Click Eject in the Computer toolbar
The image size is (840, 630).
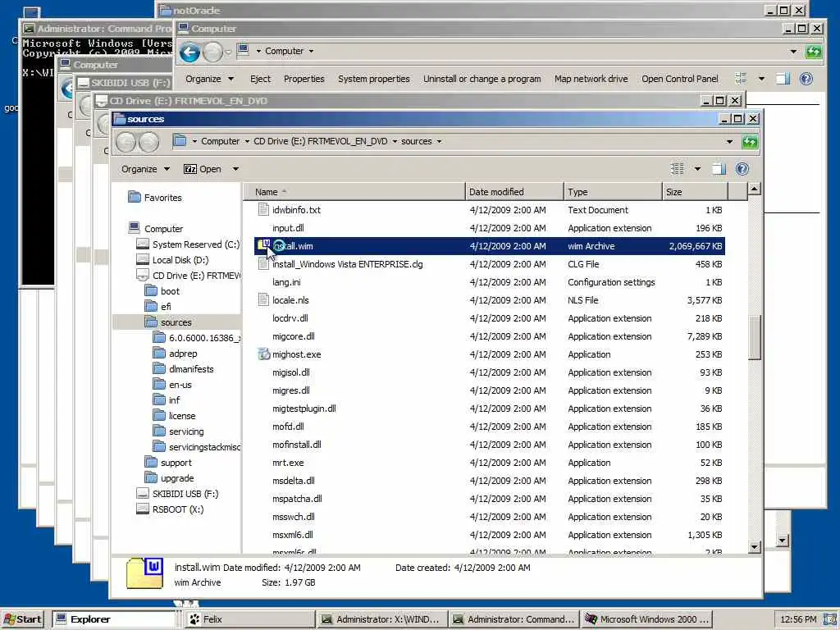coord(260,79)
